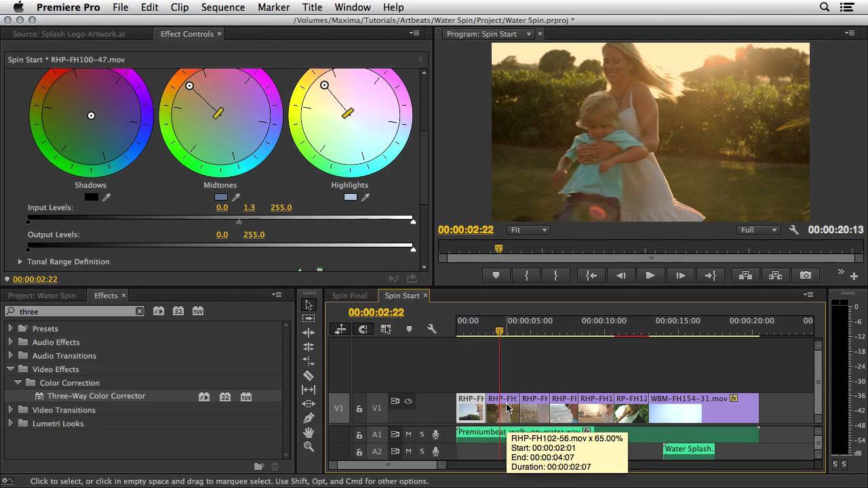This screenshot has height=488, width=868.
Task: Expand the Presets folder
Action: [x=10, y=328]
